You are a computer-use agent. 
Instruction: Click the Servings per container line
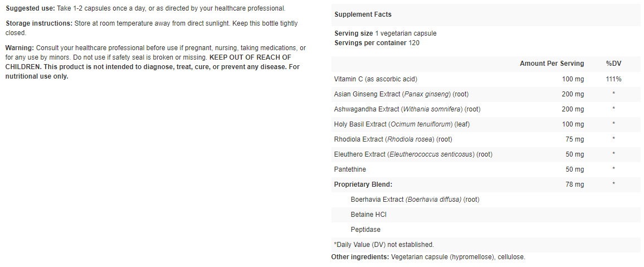377,43
